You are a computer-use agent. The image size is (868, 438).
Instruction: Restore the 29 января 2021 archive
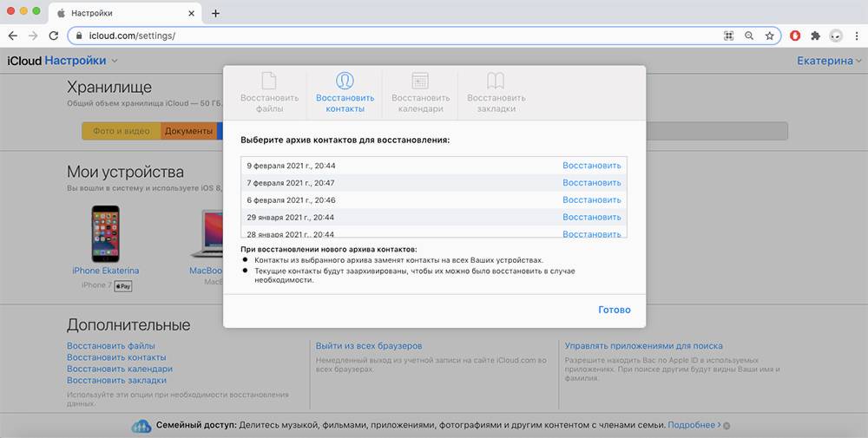(591, 218)
